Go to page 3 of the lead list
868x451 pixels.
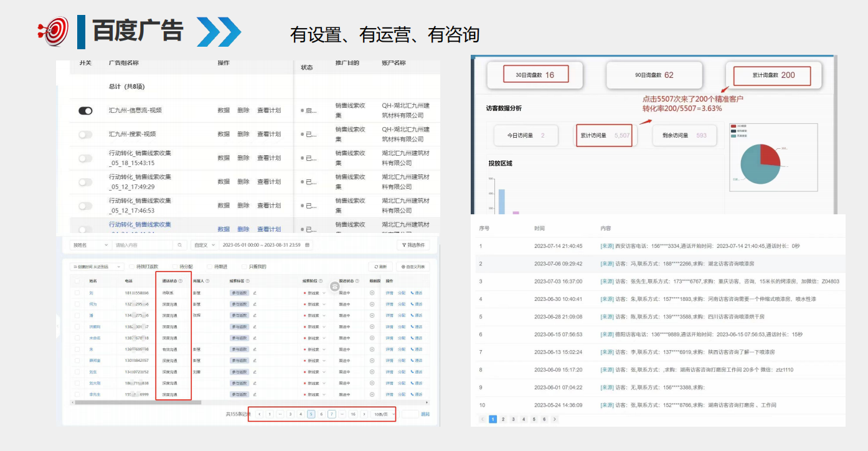290,414
